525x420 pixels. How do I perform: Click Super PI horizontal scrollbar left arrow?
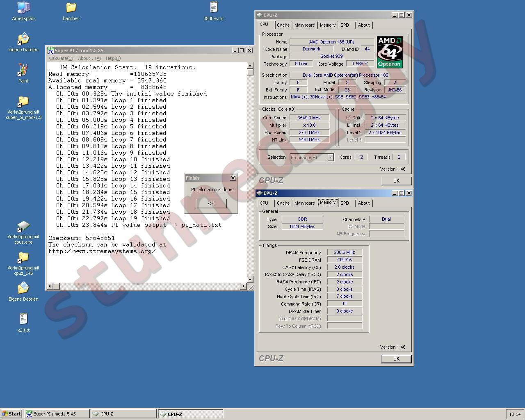pos(50,286)
